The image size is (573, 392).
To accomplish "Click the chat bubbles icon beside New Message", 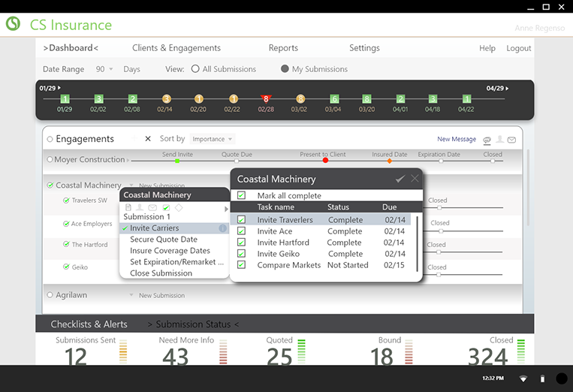I will 487,140.
